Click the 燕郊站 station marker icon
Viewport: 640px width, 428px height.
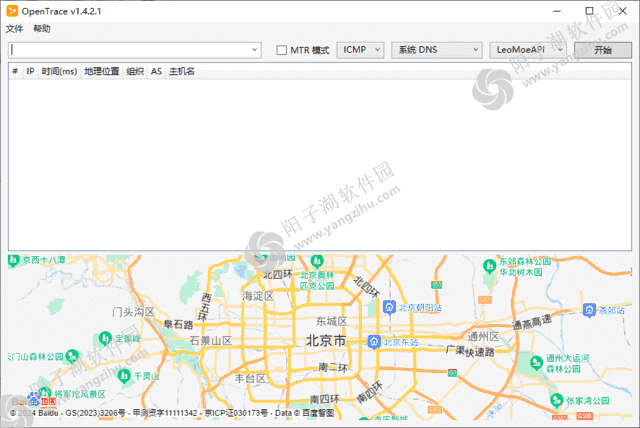(589, 310)
